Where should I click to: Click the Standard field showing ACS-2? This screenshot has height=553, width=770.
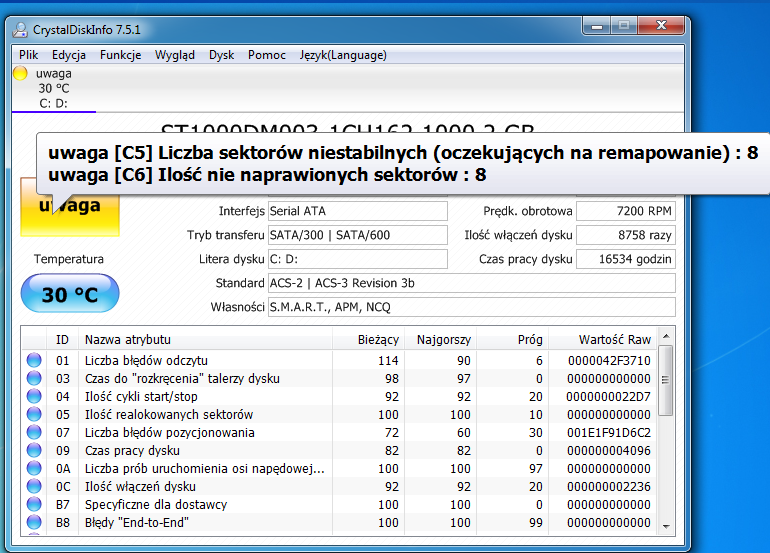pos(471,283)
